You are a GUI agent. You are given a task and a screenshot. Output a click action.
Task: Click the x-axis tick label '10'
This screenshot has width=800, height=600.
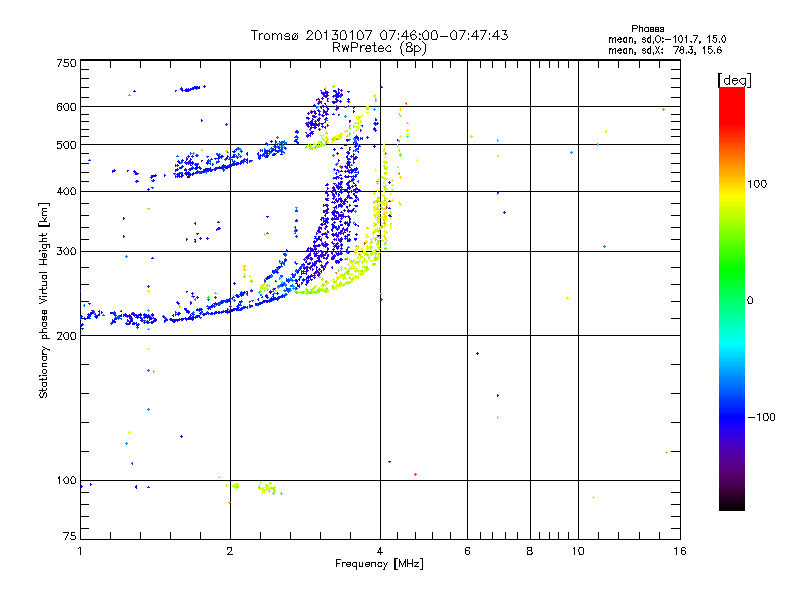578,551
